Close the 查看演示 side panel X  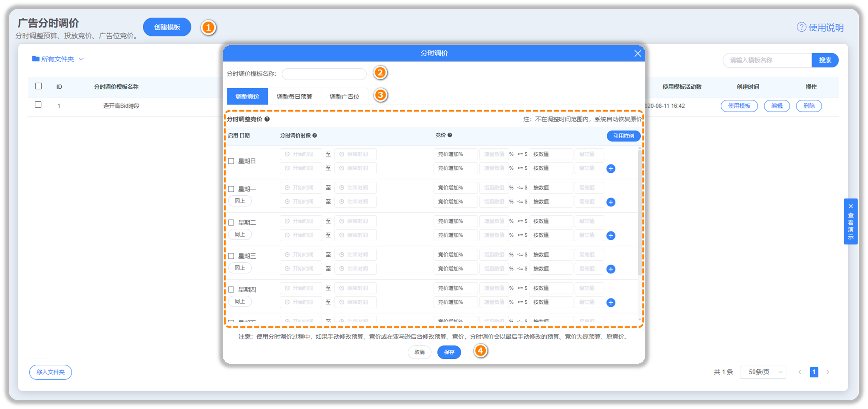click(x=851, y=206)
